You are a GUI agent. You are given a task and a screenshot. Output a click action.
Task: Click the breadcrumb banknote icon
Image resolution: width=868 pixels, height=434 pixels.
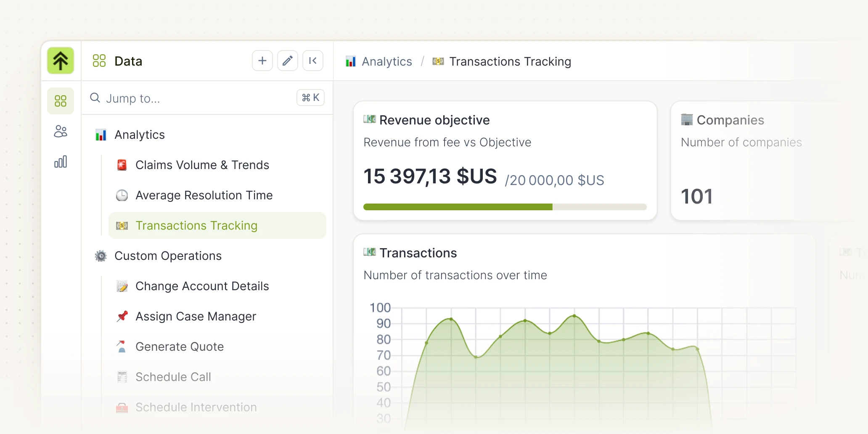438,61
